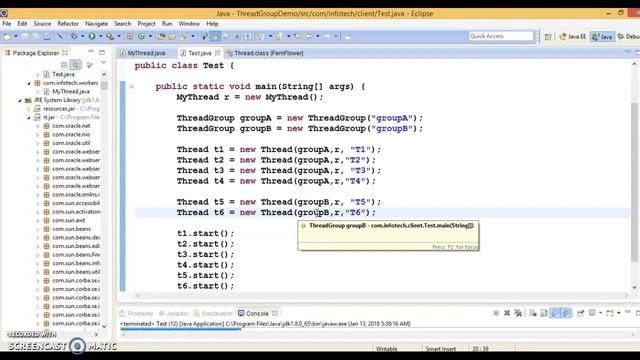Image resolution: width=640 pixels, height=360 pixels.
Task: Select the com.oracle.net package
Action: pyautogui.click(x=71, y=126)
